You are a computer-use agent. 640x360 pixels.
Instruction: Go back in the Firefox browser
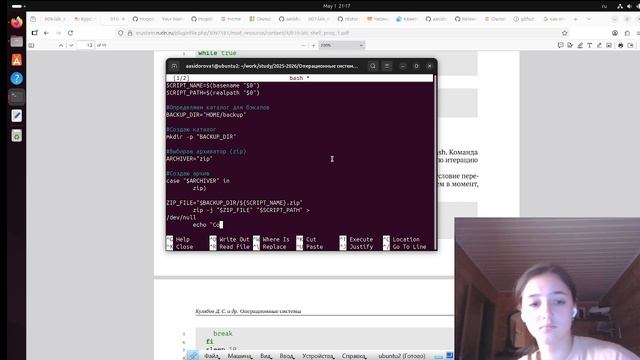coord(46,33)
